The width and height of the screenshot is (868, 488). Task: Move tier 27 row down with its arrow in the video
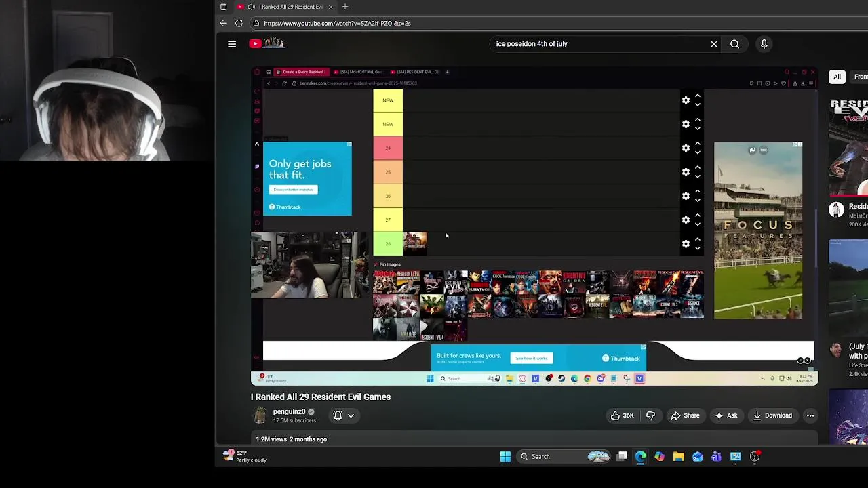[x=697, y=224]
